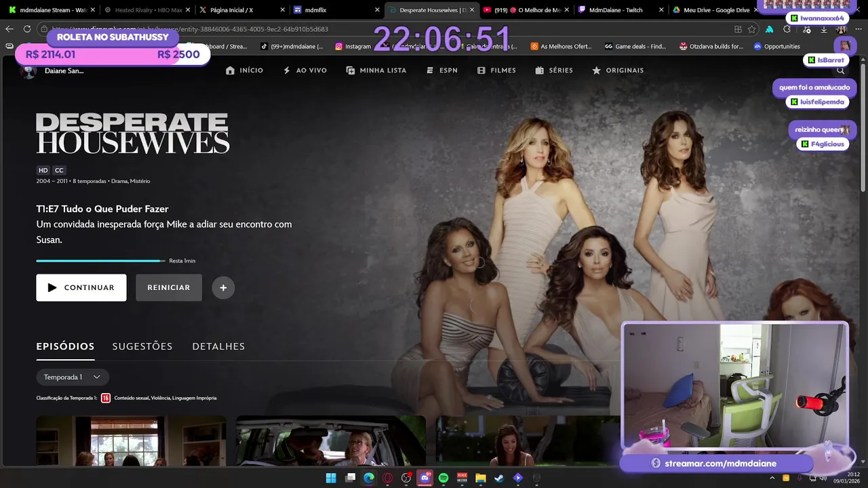Click the volume speaker icon in the tray

823,478
